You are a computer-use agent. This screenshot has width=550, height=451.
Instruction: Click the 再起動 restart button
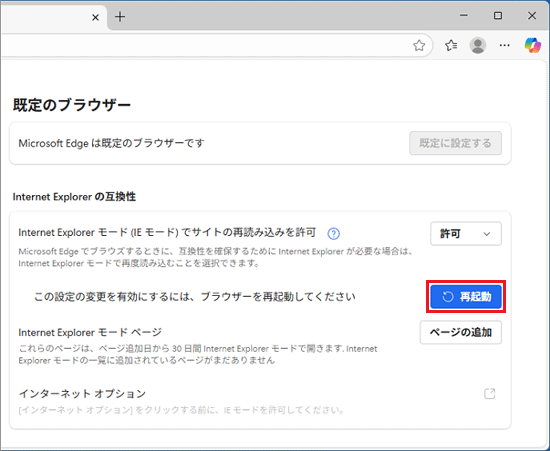(466, 297)
